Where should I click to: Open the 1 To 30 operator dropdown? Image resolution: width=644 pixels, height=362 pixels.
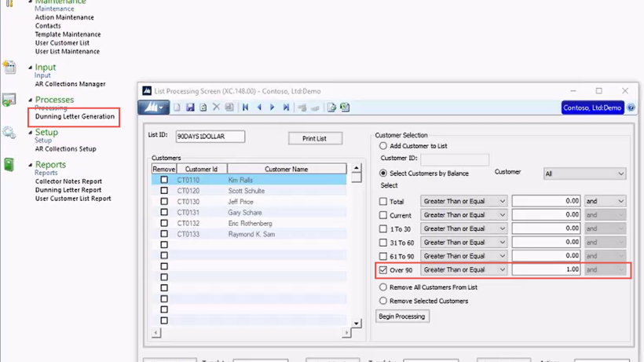click(463, 229)
